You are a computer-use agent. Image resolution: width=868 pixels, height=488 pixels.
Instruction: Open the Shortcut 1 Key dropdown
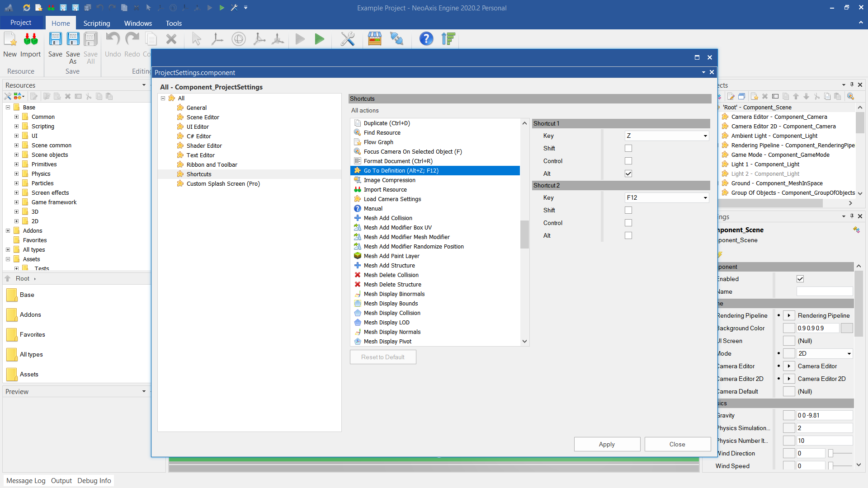click(705, 136)
